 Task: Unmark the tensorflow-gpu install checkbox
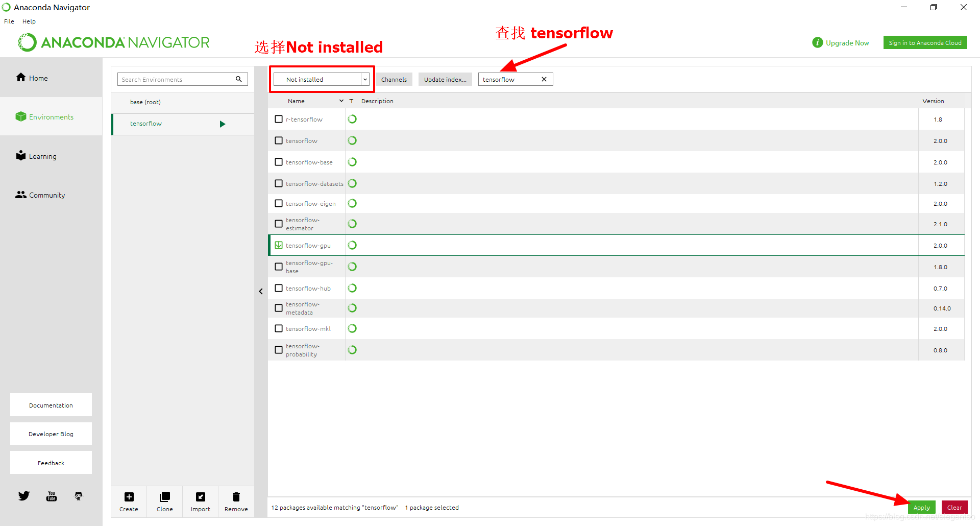click(279, 245)
